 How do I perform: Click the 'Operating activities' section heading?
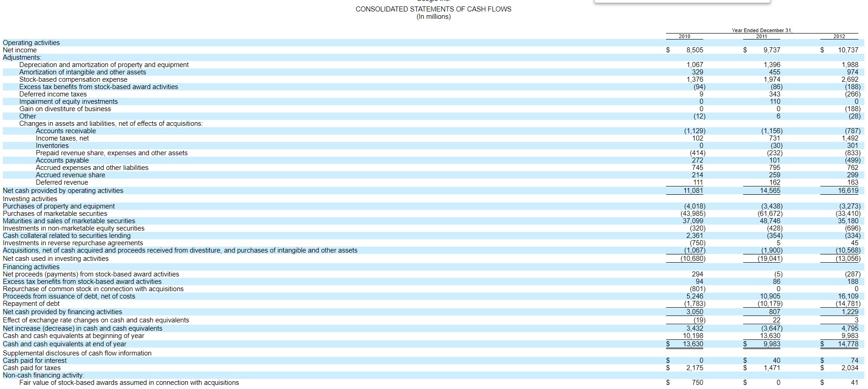[31, 43]
